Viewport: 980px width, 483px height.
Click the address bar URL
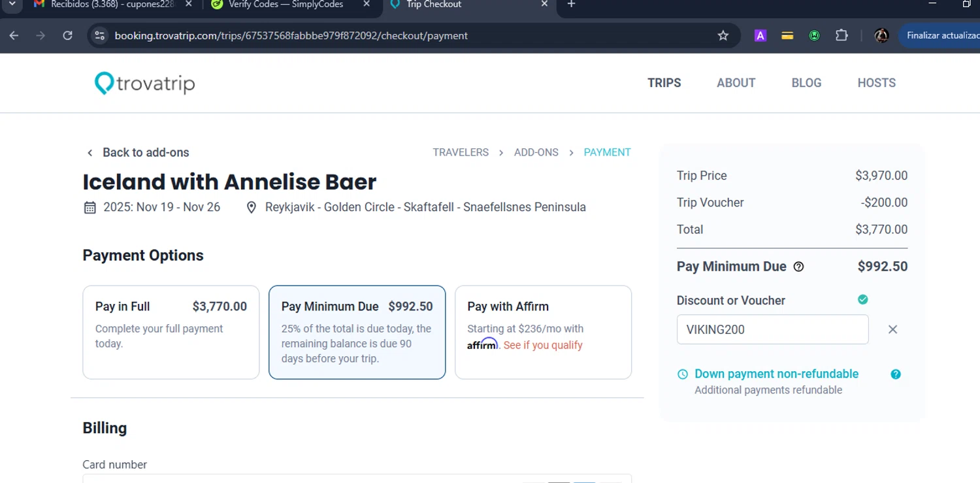click(291, 36)
